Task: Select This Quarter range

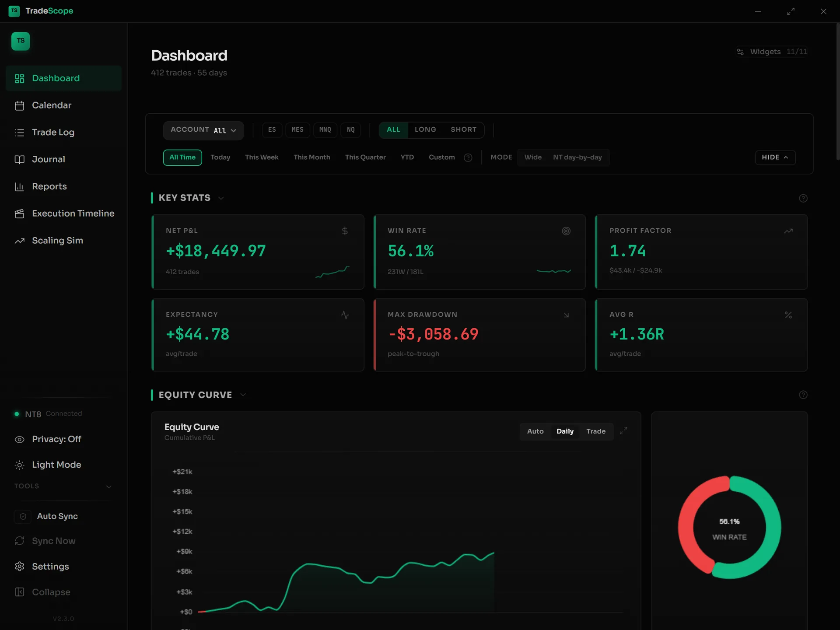Action: coord(365,157)
